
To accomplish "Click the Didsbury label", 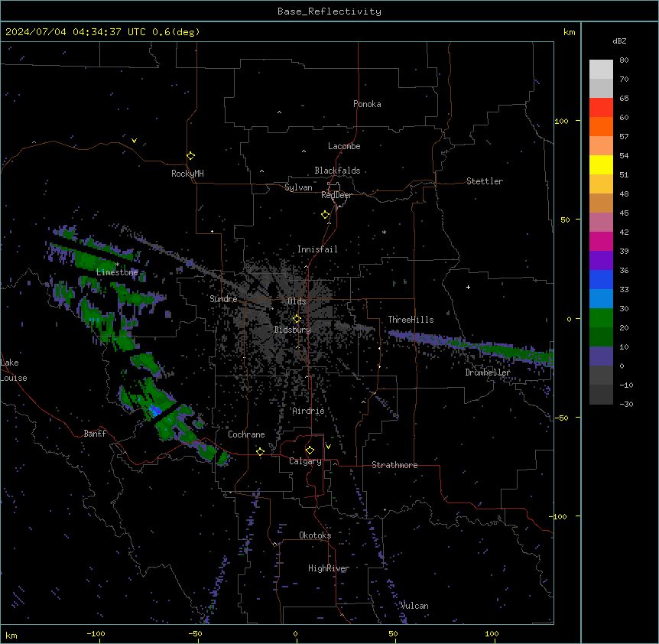I will [293, 330].
